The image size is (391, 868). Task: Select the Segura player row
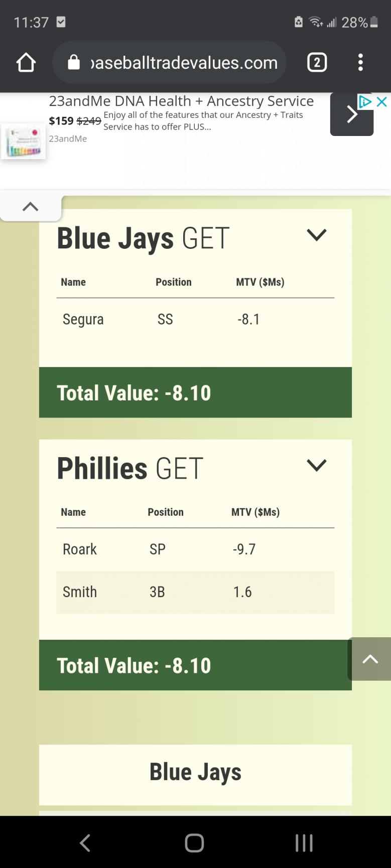(195, 320)
